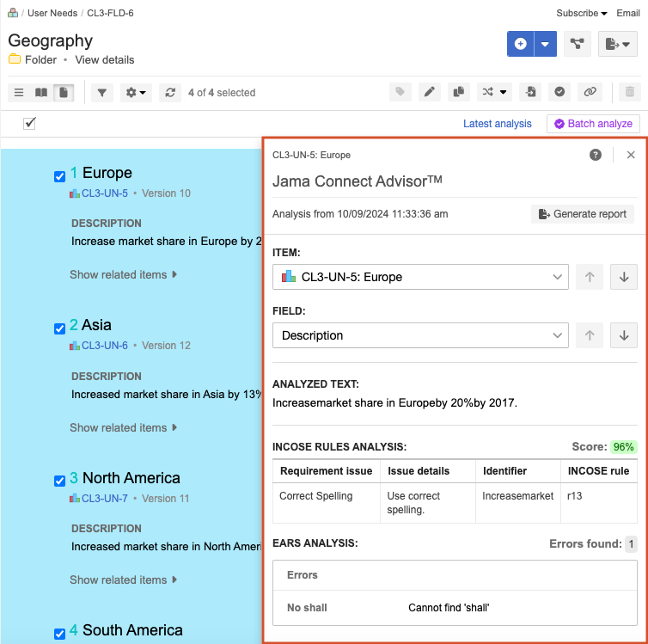Open the Subscribe dropdown
Viewport: 648px width, 644px height.
(582, 13)
